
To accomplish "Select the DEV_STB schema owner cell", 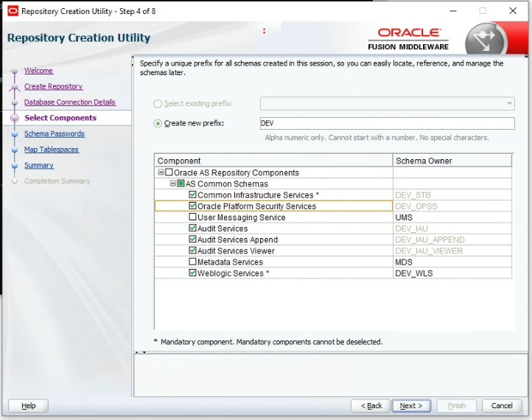I will click(452, 195).
